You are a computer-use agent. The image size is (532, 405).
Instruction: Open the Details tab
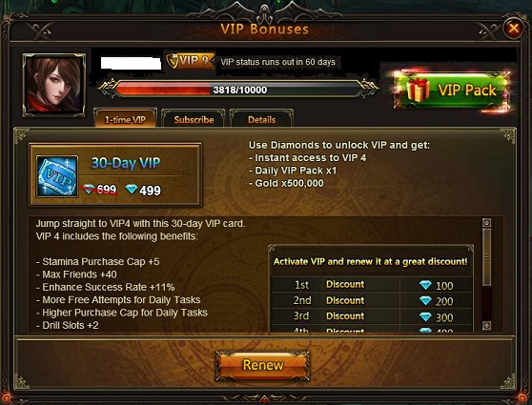[x=261, y=119]
